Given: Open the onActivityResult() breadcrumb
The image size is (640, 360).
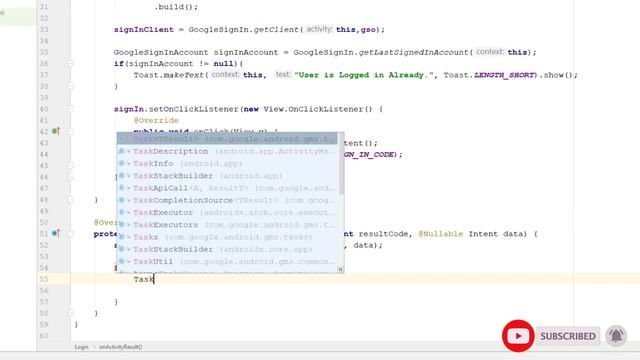Looking at the screenshot, I should [121, 347].
